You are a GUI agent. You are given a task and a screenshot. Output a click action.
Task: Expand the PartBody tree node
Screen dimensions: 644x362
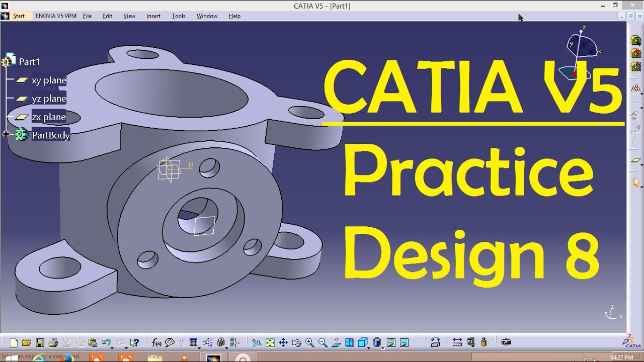(x=6, y=135)
